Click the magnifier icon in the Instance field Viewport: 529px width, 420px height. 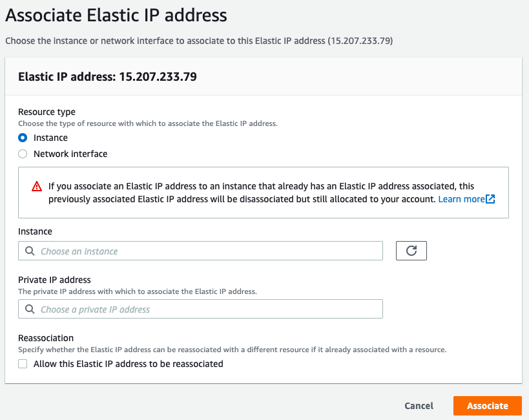[x=30, y=251]
